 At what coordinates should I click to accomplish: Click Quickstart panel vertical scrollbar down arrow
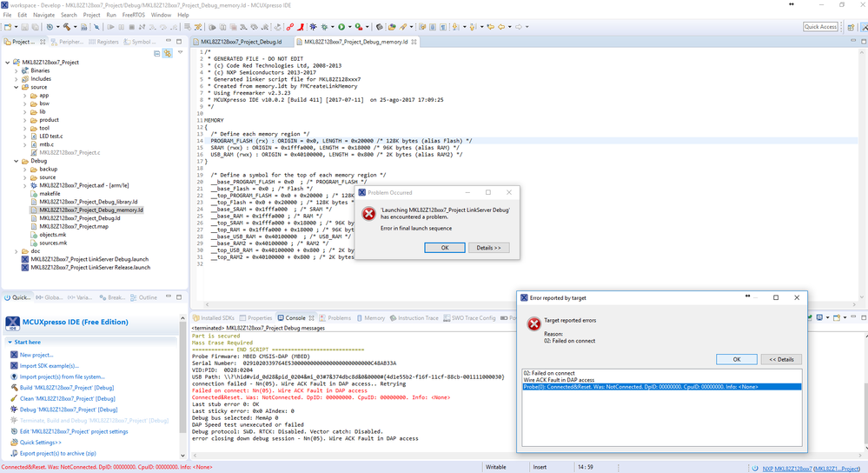pyautogui.click(x=183, y=456)
